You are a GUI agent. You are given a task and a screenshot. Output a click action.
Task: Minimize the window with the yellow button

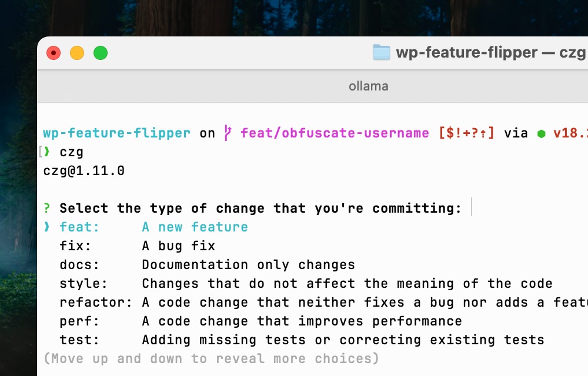77,53
